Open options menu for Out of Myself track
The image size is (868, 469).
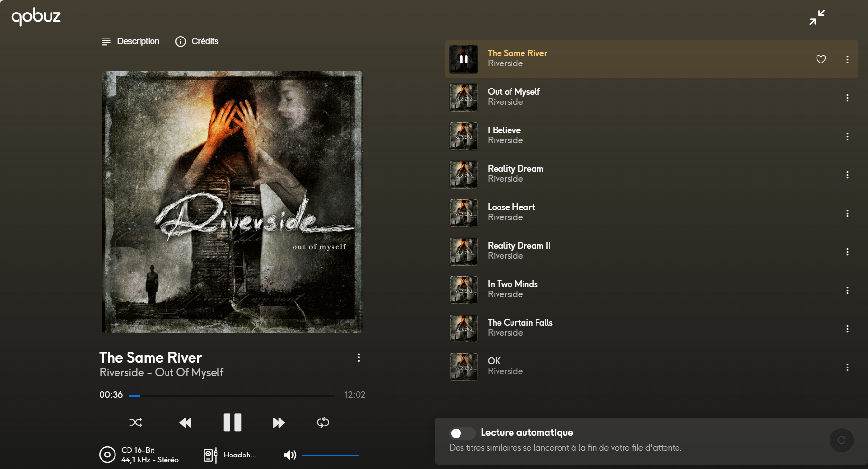pos(847,98)
